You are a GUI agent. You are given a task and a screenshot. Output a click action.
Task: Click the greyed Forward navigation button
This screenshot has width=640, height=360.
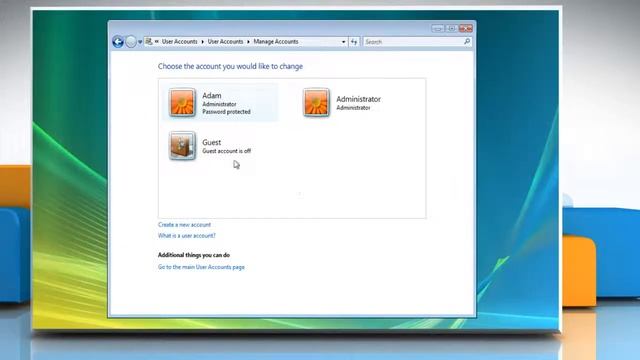[131, 42]
